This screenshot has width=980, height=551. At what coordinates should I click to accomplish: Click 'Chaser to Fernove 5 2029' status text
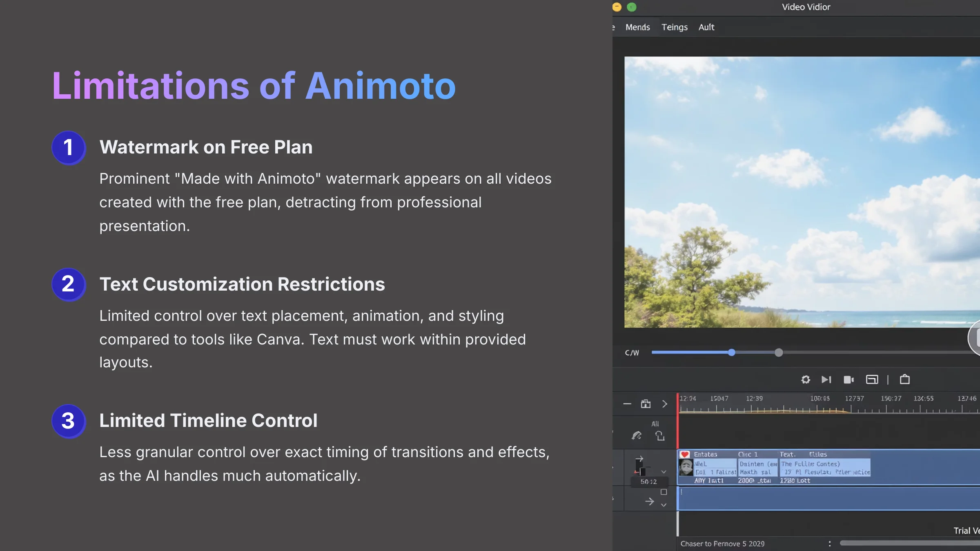pyautogui.click(x=722, y=544)
